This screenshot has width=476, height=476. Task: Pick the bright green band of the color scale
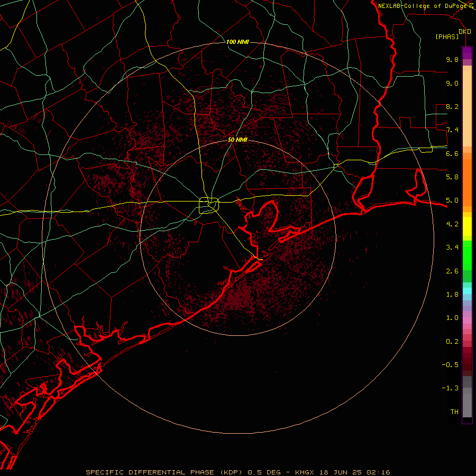[x=467, y=255]
